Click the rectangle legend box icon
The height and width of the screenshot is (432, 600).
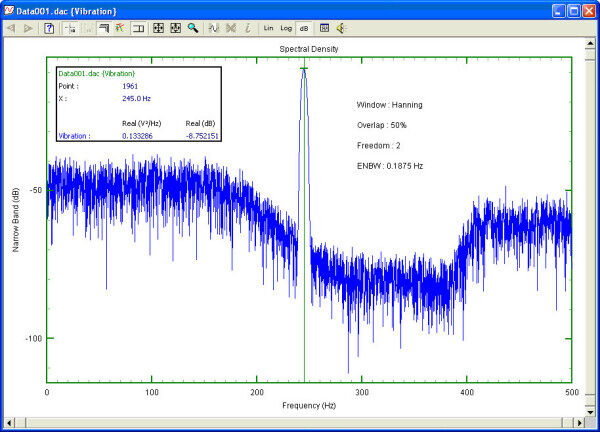(138, 29)
